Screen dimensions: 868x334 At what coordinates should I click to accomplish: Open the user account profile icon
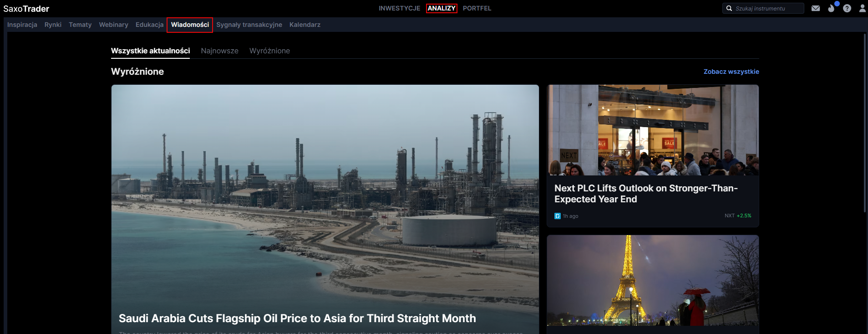pyautogui.click(x=862, y=8)
